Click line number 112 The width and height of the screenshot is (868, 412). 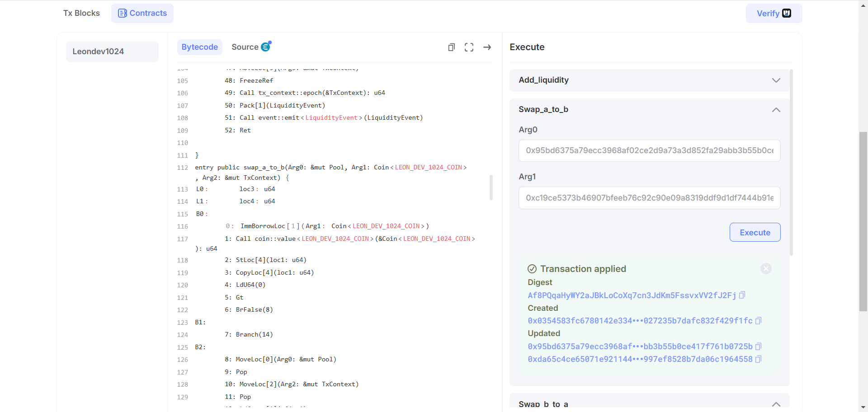183,168
